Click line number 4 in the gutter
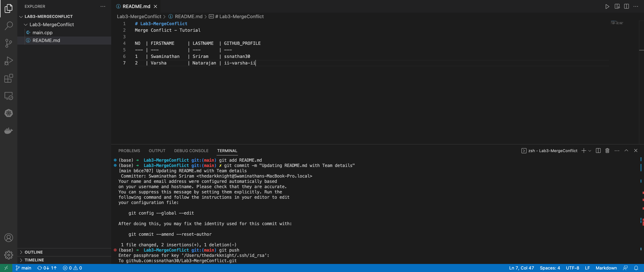The height and width of the screenshot is (272, 644). pyautogui.click(x=124, y=43)
